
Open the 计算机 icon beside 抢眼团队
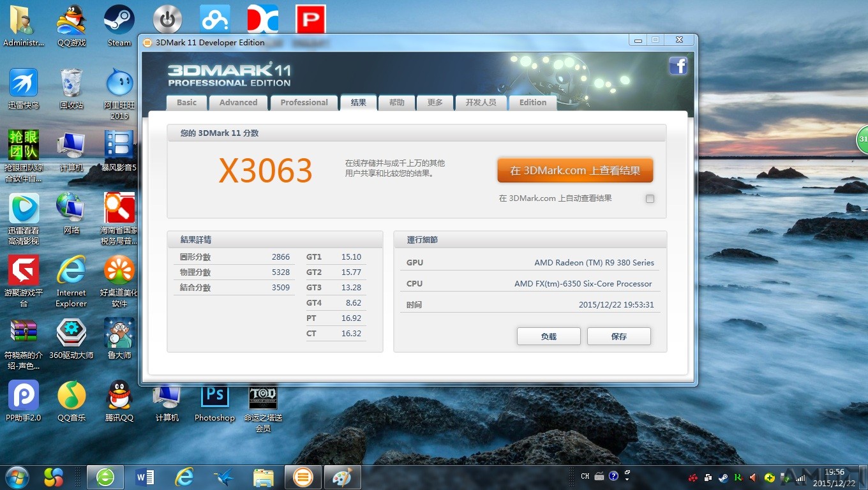[x=71, y=151]
